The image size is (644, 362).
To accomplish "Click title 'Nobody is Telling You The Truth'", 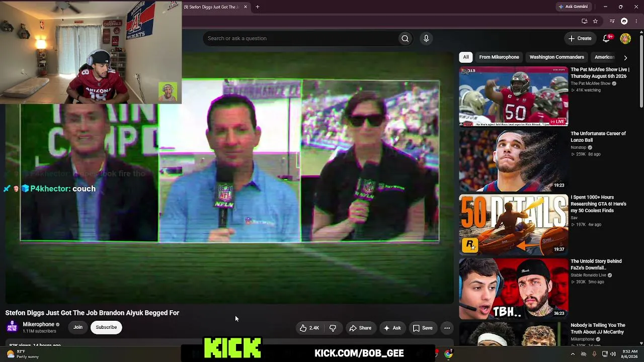I will (598, 328).
